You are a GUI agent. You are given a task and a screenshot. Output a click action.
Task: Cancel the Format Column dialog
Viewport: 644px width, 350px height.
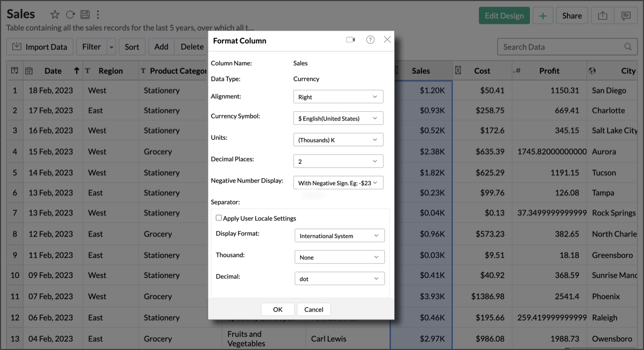(313, 309)
